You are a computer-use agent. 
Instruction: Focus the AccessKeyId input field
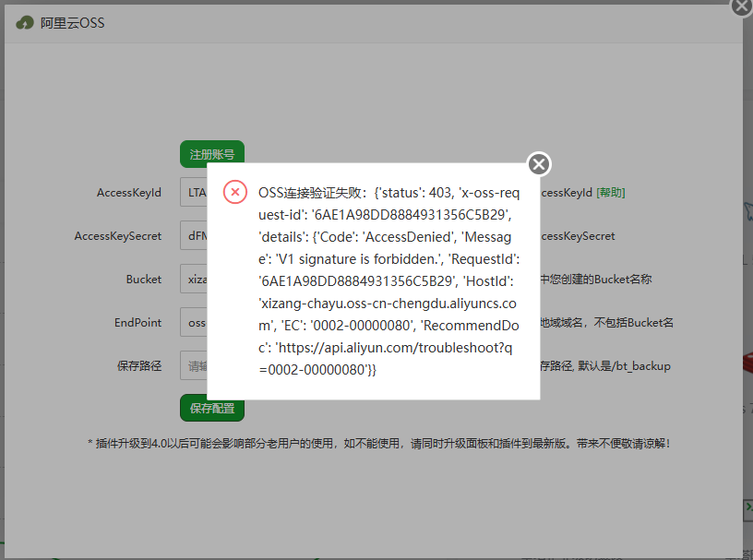coord(194,192)
